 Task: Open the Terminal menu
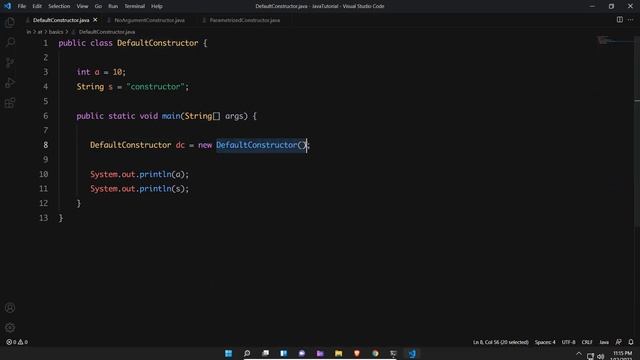(135, 6)
